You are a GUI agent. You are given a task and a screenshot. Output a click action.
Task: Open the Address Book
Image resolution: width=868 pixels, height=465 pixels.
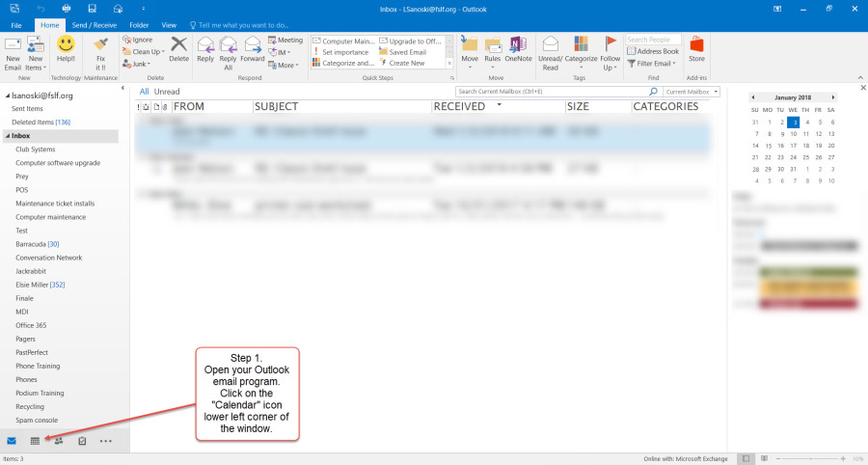click(x=653, y=51)
